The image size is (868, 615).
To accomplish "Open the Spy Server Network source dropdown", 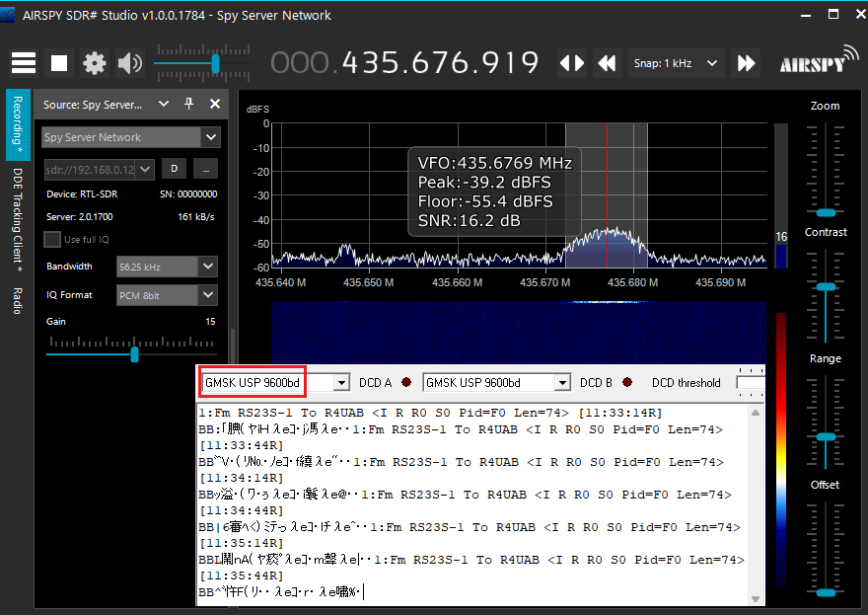I will coord(131,137).
